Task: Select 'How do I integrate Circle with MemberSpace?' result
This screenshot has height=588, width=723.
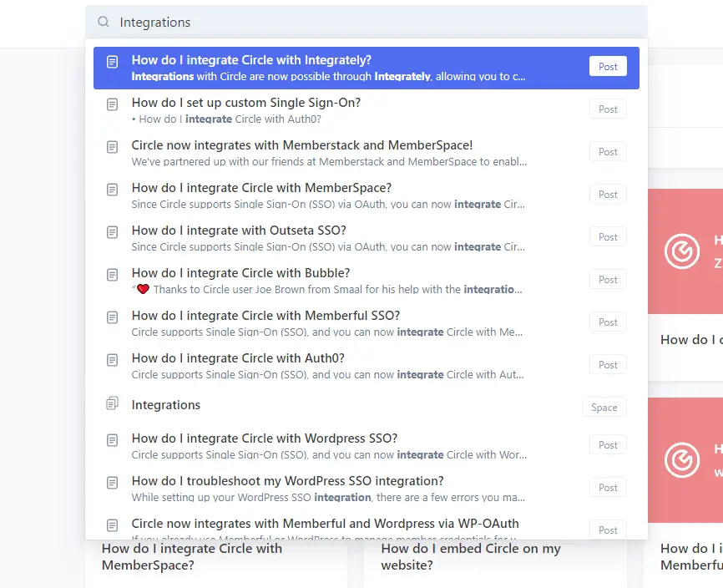Action: (261, 188)
